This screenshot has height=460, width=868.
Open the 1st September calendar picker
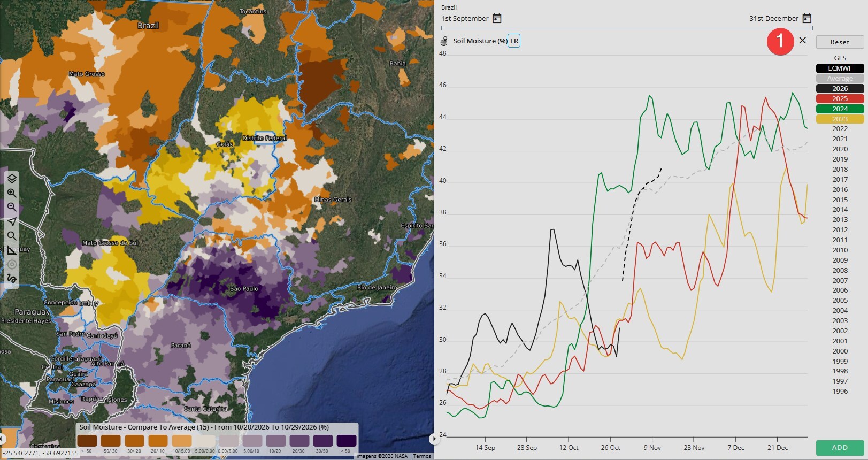tap(497, 18)
